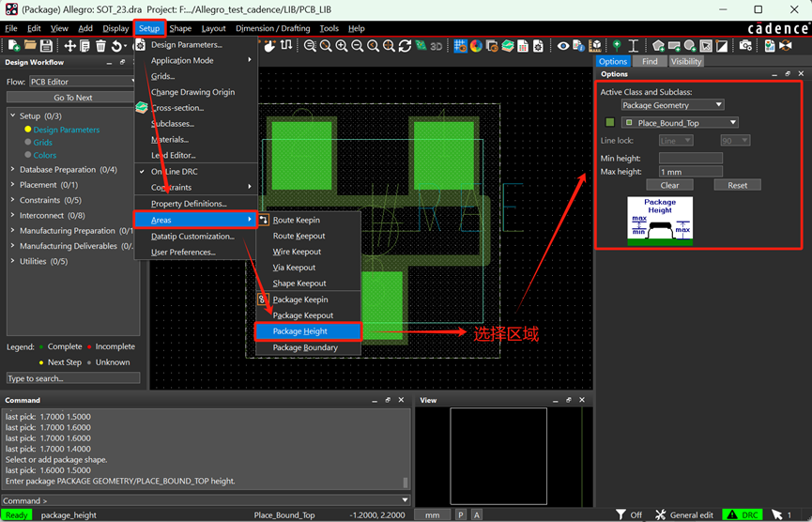Switch to the Visibility tab

click(x=686, y=61)
